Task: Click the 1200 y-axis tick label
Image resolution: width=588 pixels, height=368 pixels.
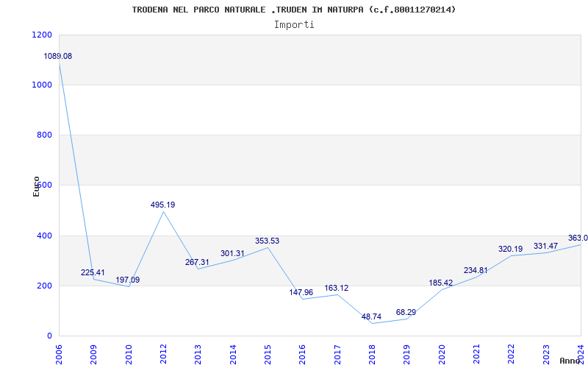Action: click(42, 35)
